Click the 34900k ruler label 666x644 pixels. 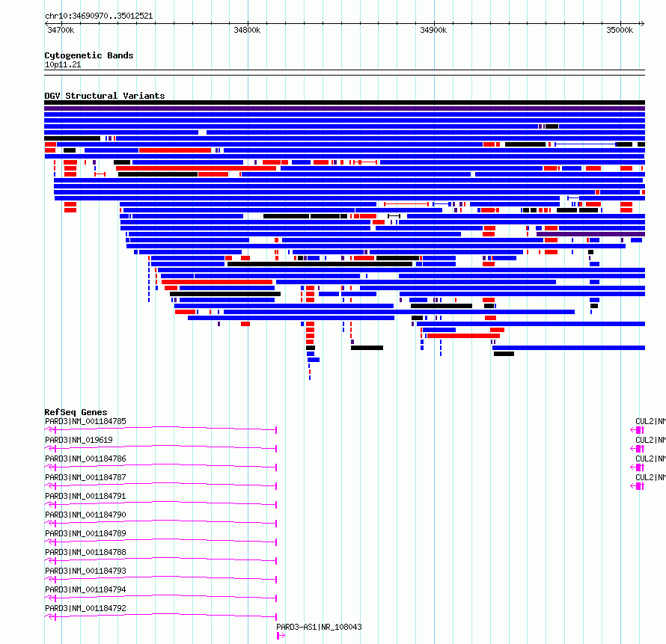(433, 30)
